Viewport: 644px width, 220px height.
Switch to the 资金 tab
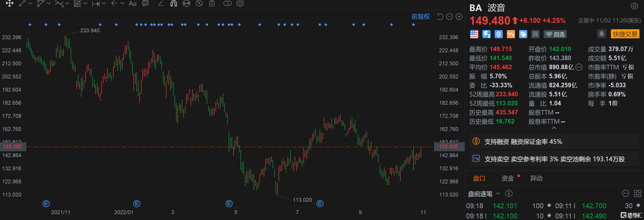(x=508, y=178)
